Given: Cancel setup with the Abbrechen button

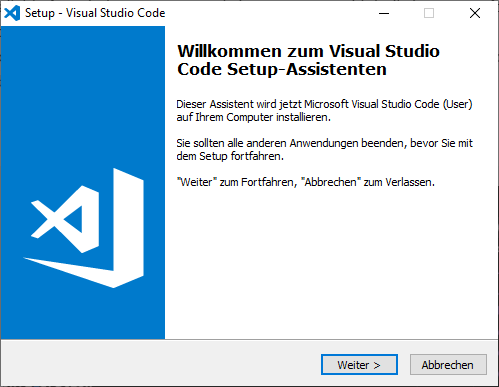Looking at the screenshot, I should 448,365.
